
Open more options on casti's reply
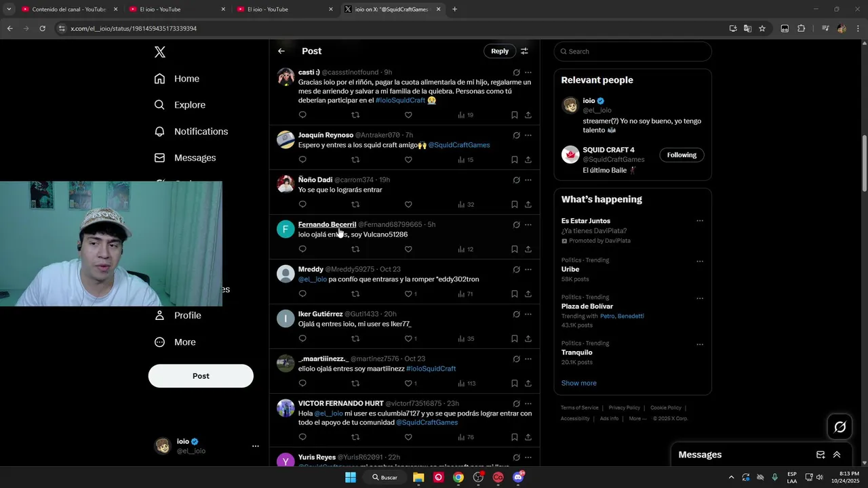click(528, 73)
